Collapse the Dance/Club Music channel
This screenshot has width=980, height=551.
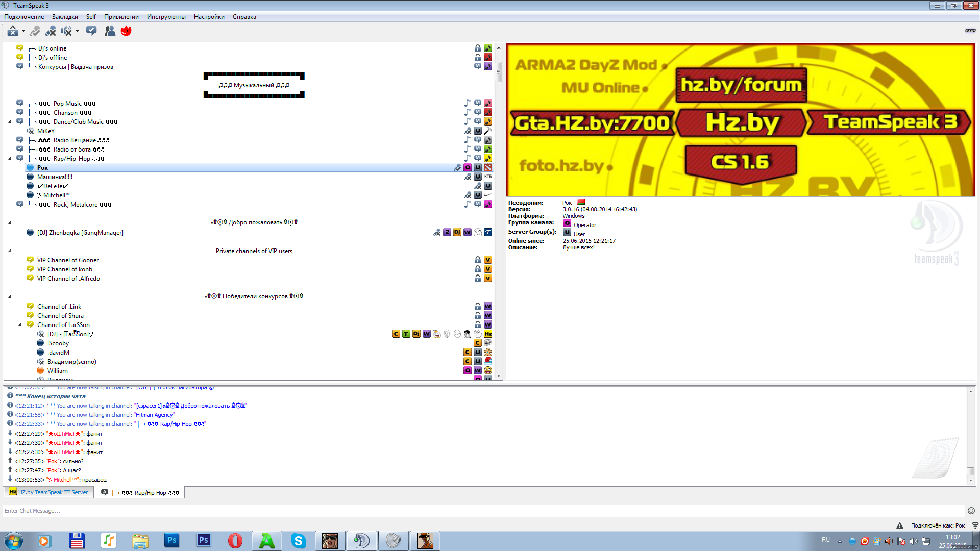10,122
